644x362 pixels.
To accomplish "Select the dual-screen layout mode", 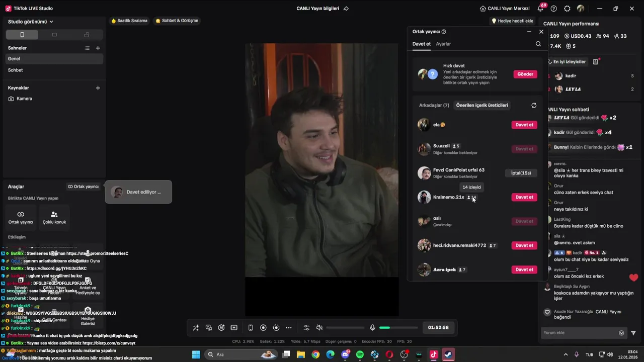I will pyautogui.click(x=87, y=35).
